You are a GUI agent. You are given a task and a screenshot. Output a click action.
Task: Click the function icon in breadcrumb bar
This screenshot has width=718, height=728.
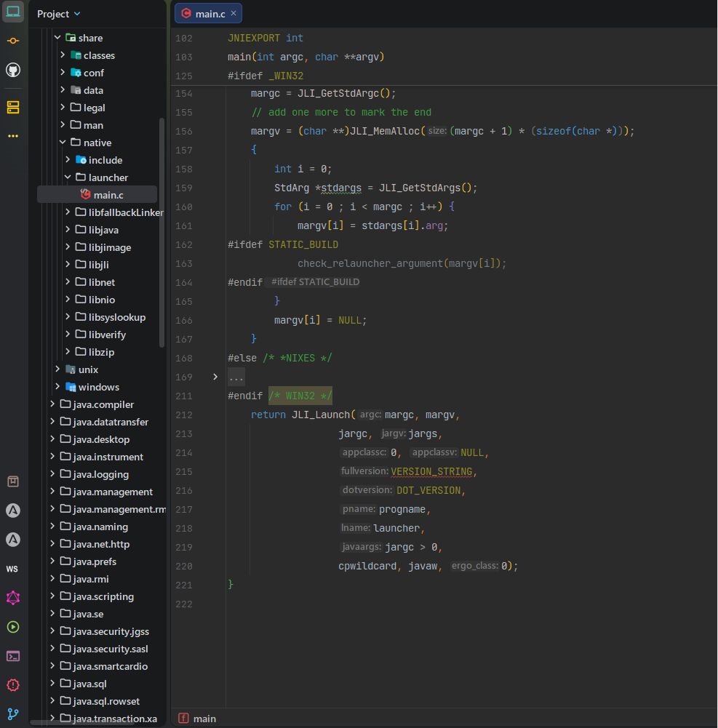(183, 719)
